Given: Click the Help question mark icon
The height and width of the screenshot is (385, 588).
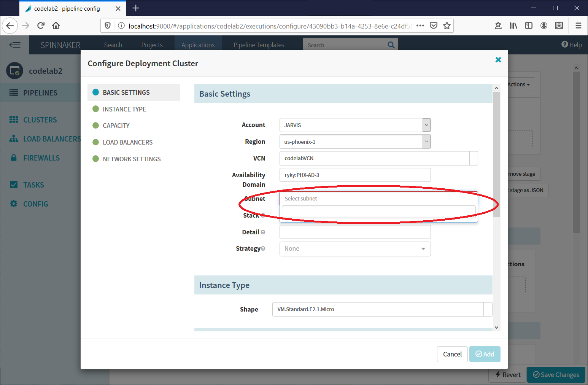Looking at the screenshot, I should click(564, 45).
